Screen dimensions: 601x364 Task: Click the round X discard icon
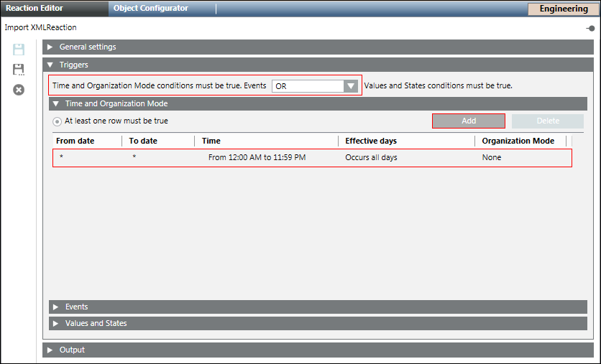(19, 90)
